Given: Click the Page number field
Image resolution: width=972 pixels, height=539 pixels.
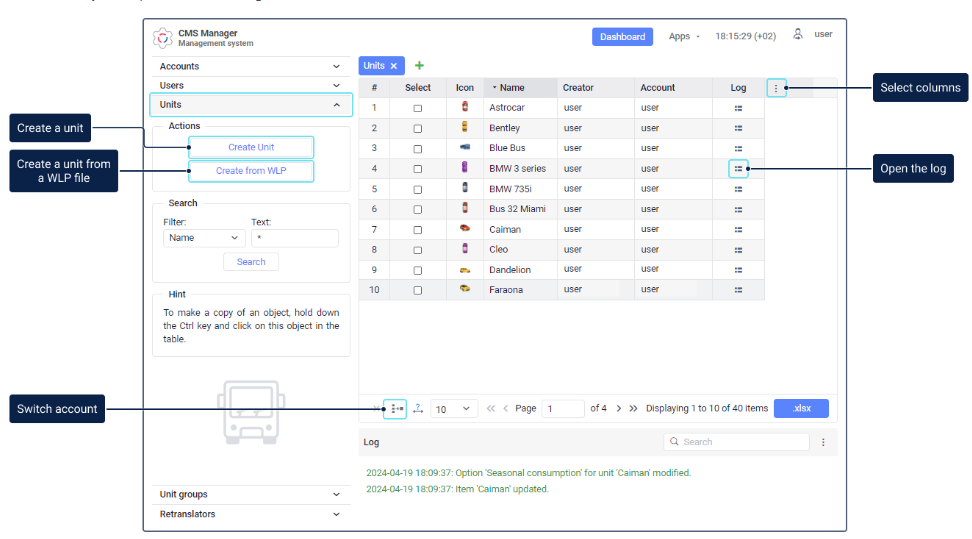Looking at the screenshot, I should (x=563, y=409).
